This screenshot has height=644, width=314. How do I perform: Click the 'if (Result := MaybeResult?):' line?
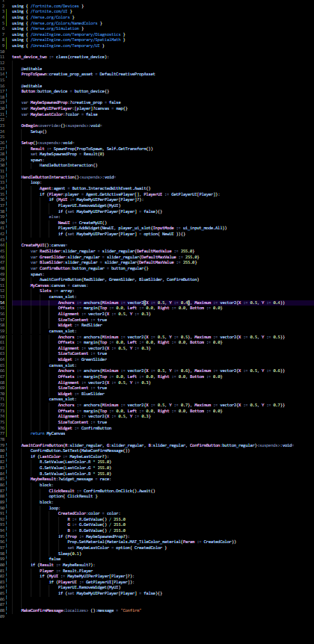pyautogui.click(x=63, y=565)
